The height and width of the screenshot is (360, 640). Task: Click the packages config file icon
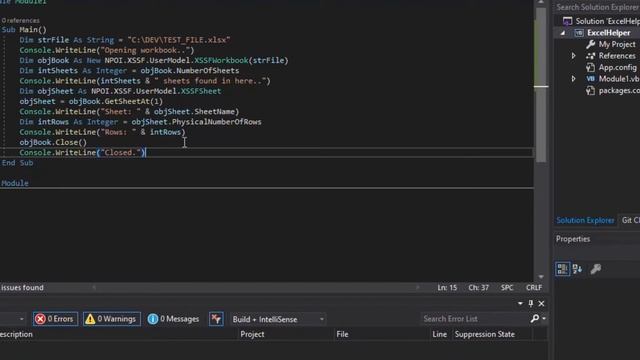coord(590,90)
